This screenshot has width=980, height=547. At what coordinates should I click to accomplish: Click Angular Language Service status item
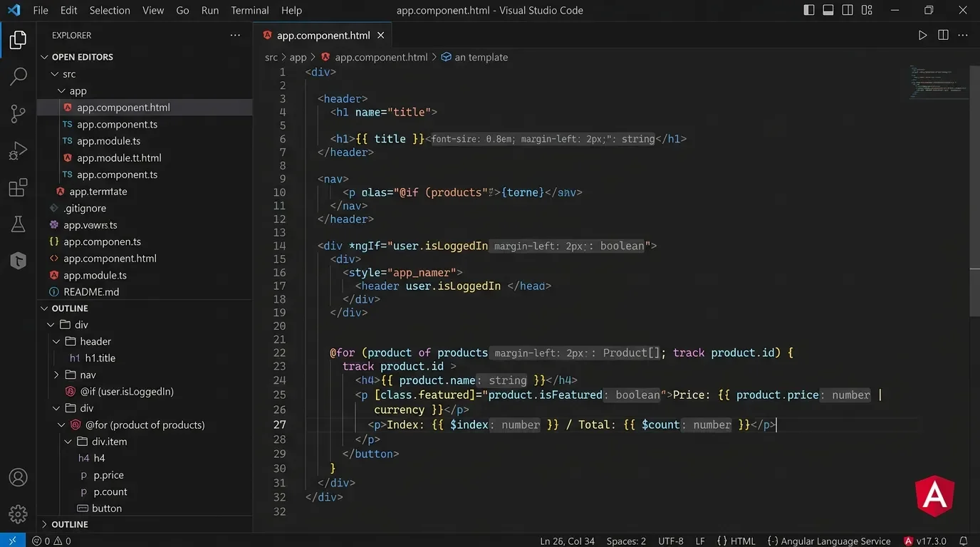[828, 541]
